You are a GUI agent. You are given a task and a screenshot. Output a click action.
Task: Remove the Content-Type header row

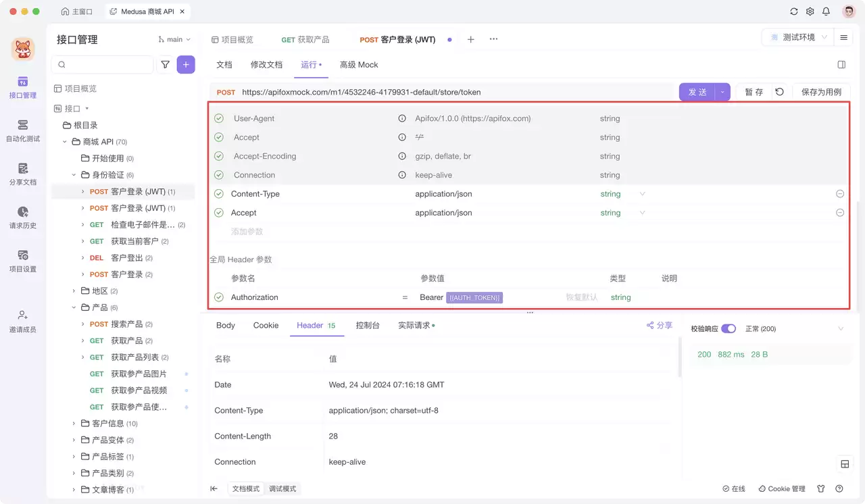click(x=840, y=194)
